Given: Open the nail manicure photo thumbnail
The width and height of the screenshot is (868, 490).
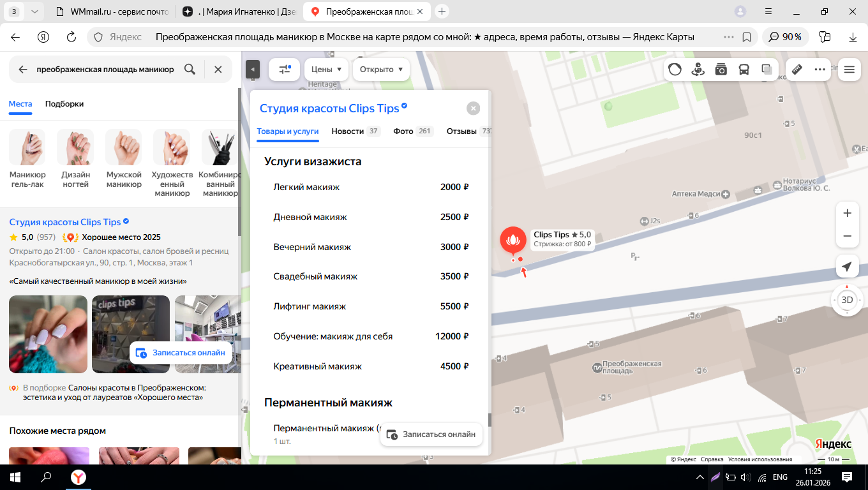Looking at the screenshot, I should point(48,334).
